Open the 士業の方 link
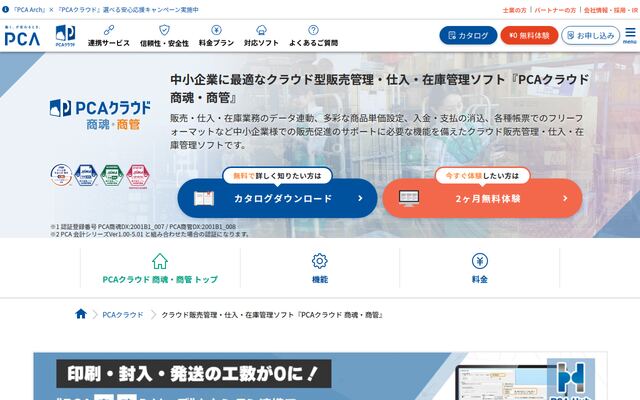640x400 pixels. tap(514, 10)
